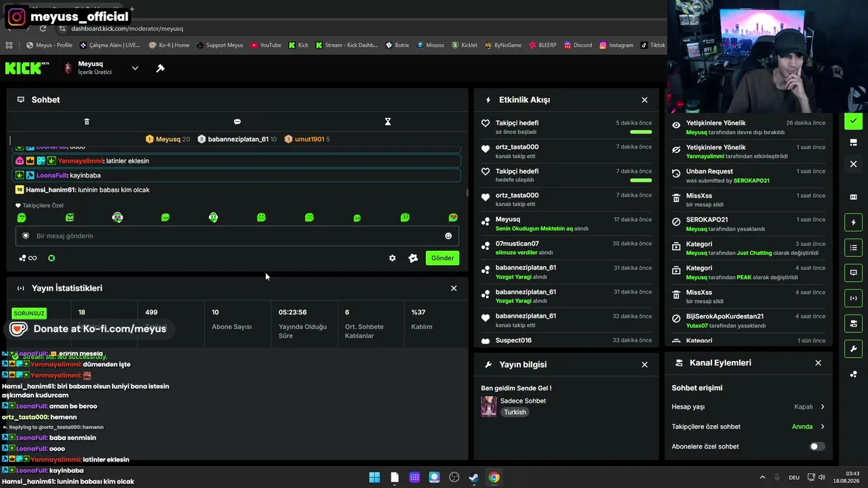Click Hamsi_hanim61 username in Sohbet panel

[x=50, y=190]
